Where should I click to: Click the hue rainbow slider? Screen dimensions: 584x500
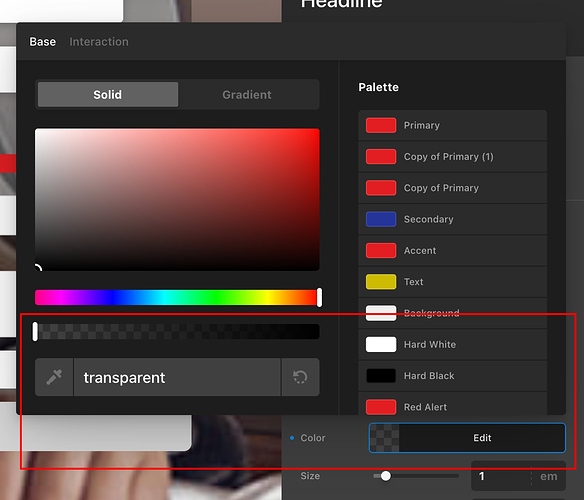point(177,298)
